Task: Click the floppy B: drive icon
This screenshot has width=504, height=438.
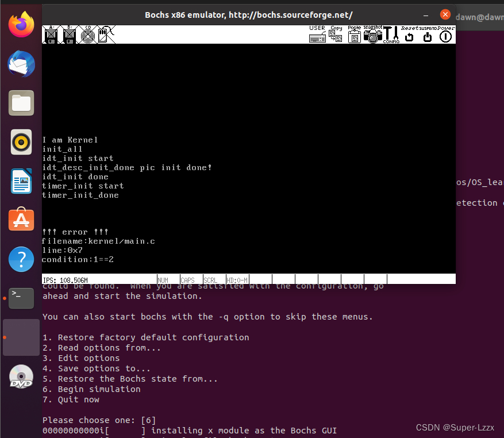Action: tap(69, 34)
